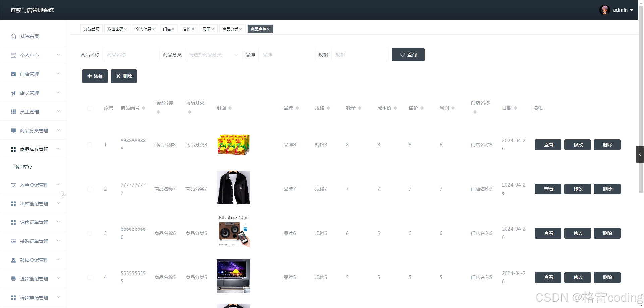The image size is (644, 308).
Task: Click the 查询 search button
Action: [408, 54]
